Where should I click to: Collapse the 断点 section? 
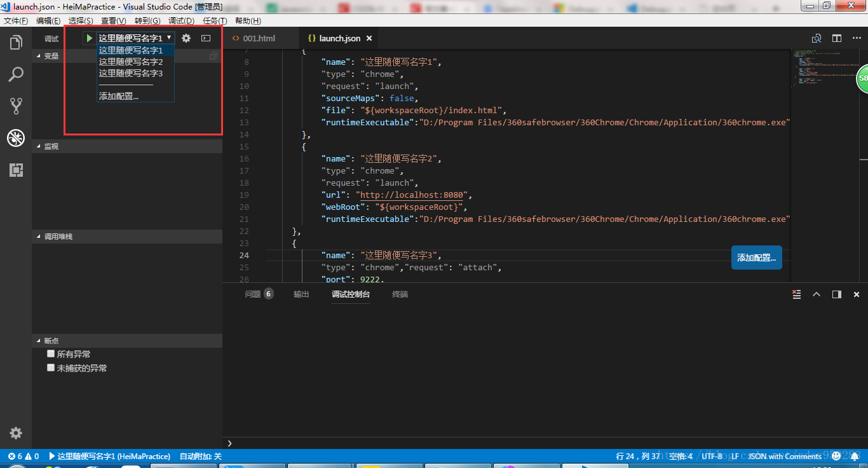(x=127, y=341)
